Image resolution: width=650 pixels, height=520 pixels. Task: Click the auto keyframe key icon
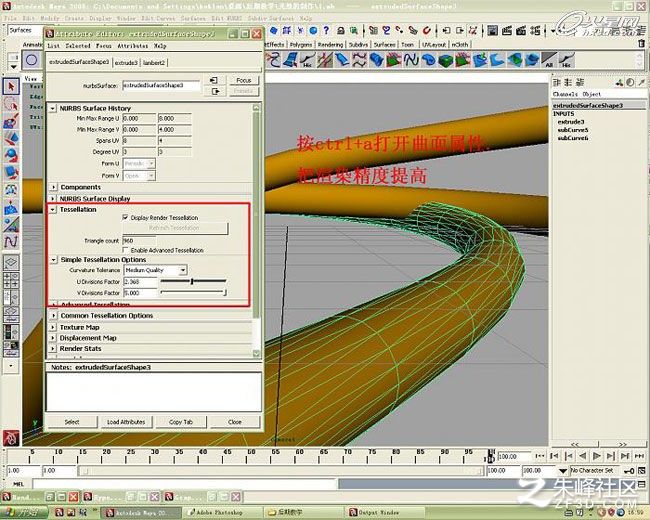click(x=629, y=471)
